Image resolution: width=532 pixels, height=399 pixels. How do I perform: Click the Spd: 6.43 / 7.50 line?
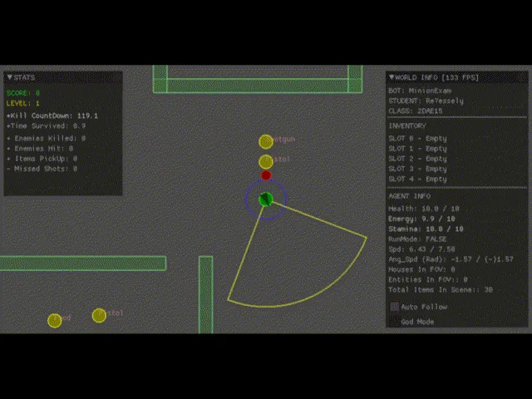pyautogui.click(x=421, y=249)
